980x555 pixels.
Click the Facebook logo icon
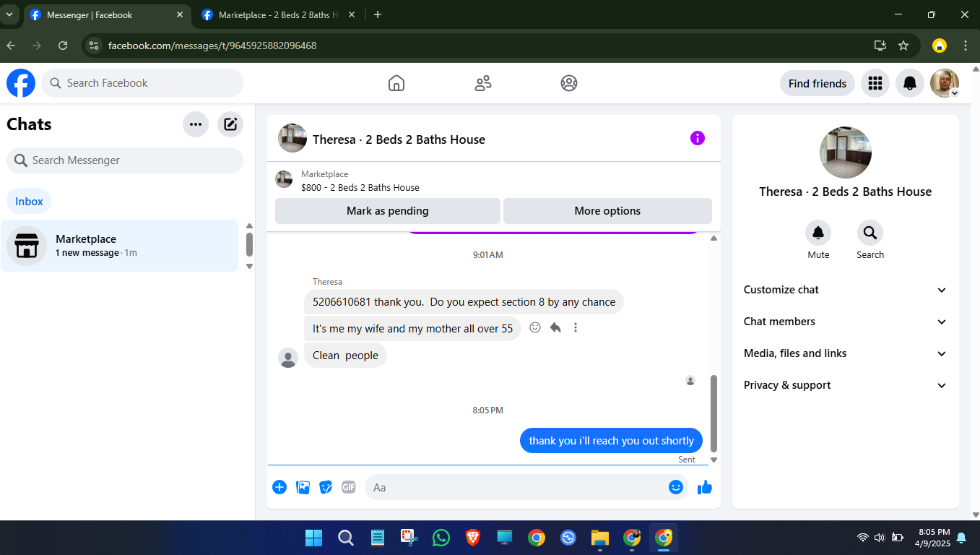(x=21, y=83)
